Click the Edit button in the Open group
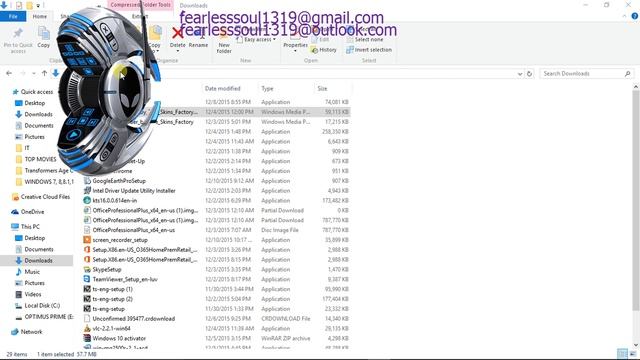This screenshot has width=640, height=360. (x=320, y=40)
